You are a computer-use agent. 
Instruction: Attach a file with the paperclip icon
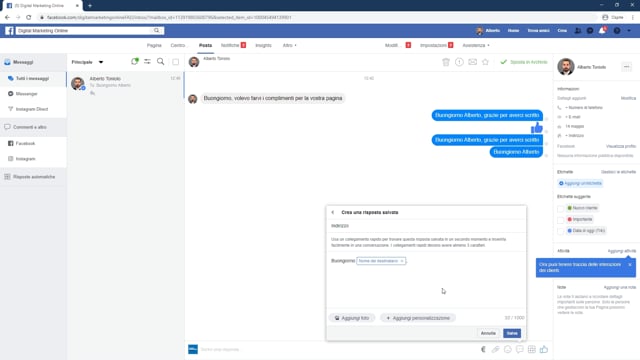(x=495, y=349)
